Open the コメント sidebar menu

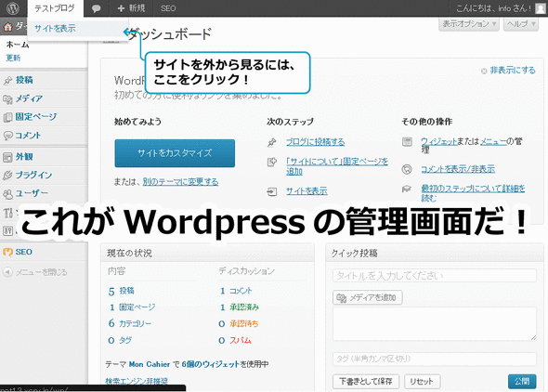click(x=28, y=136)
